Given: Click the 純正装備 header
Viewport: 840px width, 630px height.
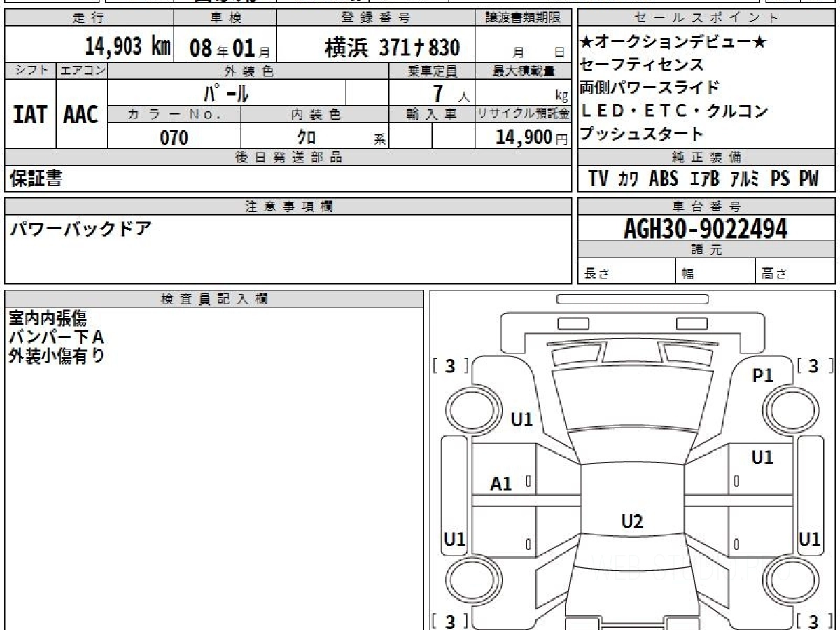Looking at the screenshot, I should (x=707, y=157).
